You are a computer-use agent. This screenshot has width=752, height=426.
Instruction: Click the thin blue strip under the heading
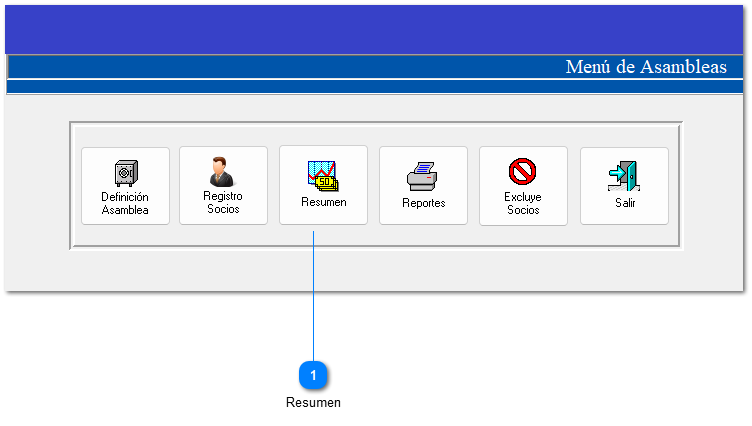[375, 87]
